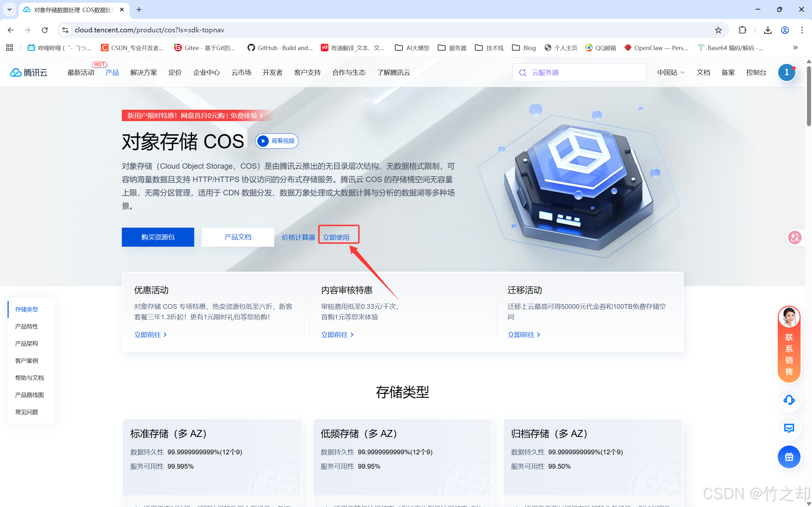The height and width of the screenshot is (507, 812).
Task: Open the apps grid in bookmarks bar
Action: 10,48
